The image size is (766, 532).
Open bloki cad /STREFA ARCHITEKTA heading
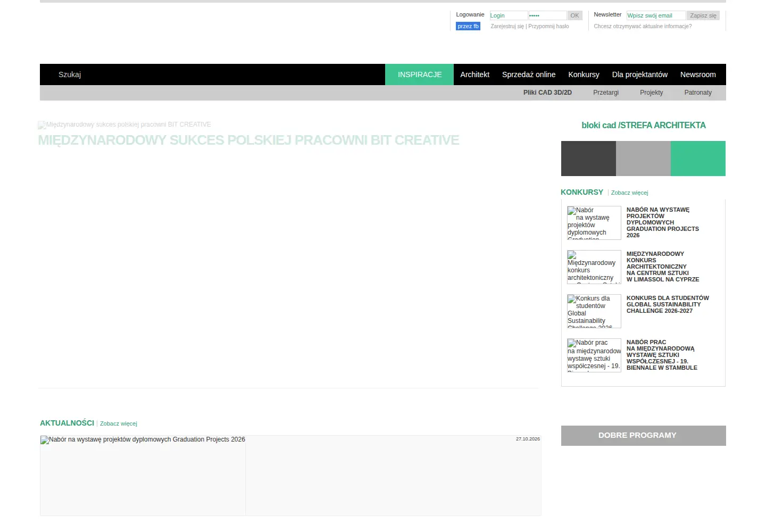[644, 126]
